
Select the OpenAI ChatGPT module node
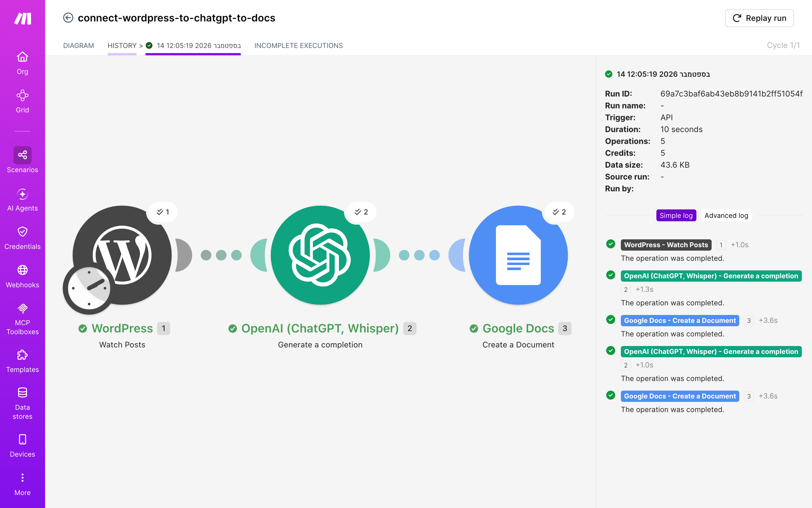pos(320,255)
